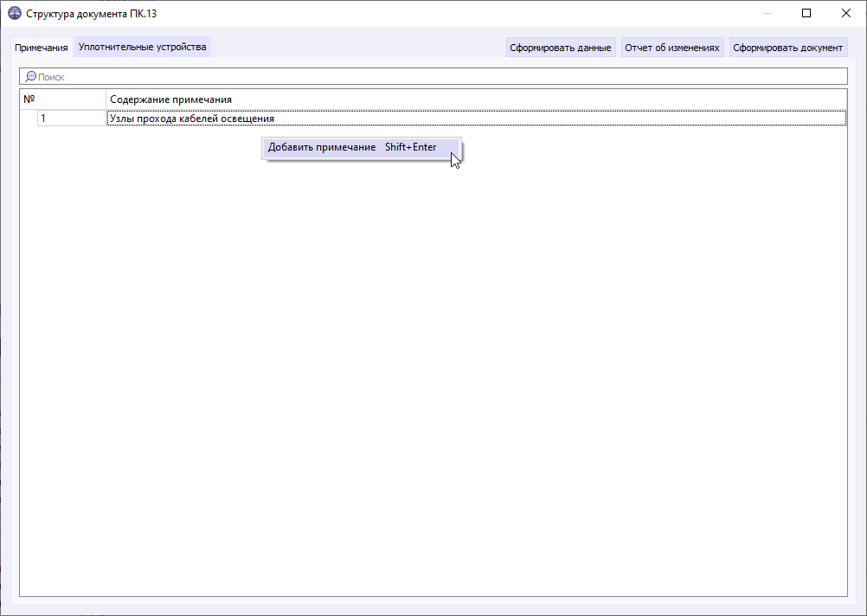Maximize the Структура документа ПК.13 window

(x=806, y=13)
